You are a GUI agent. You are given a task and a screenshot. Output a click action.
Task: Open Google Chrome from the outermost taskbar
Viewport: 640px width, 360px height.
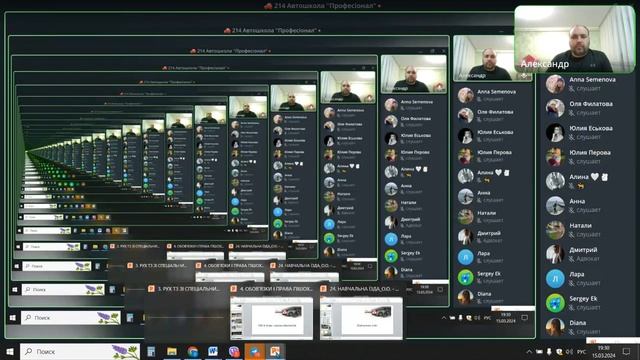(193, 351)
